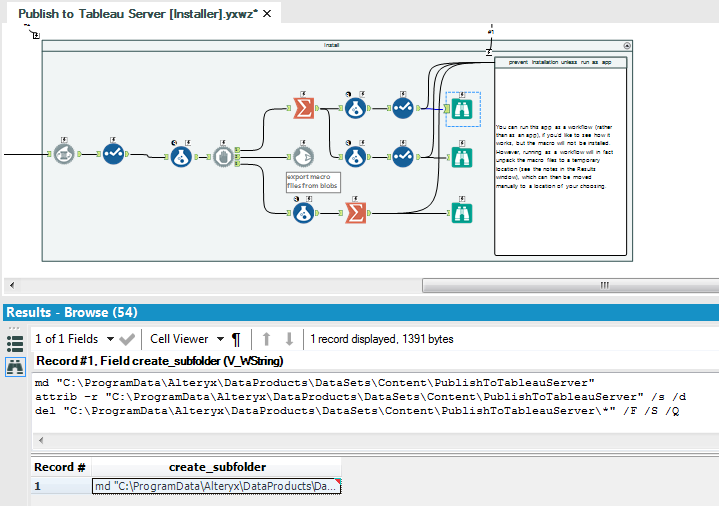Close the Publish to Tableau Server tab
Screen dimensions: 719x506
[267, 14]
